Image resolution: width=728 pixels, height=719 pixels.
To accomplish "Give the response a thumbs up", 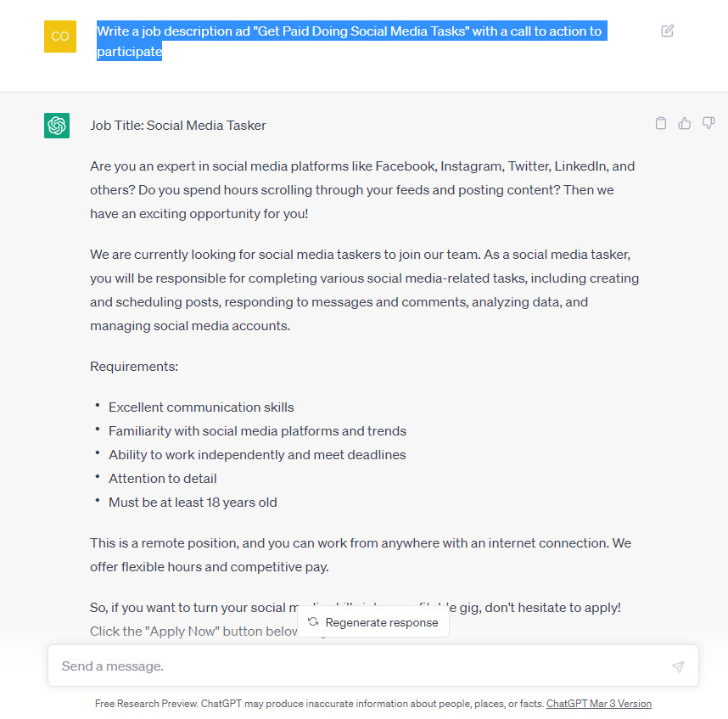I will (x=685, y=123).
